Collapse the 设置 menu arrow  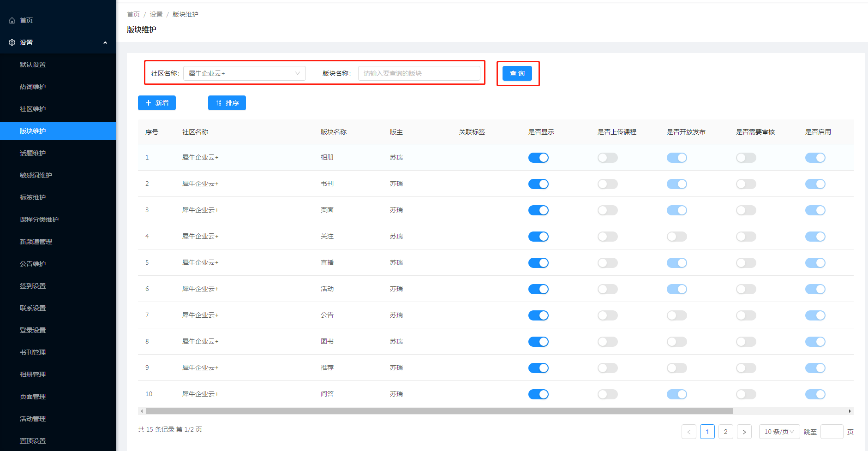[x=105, y=42]
